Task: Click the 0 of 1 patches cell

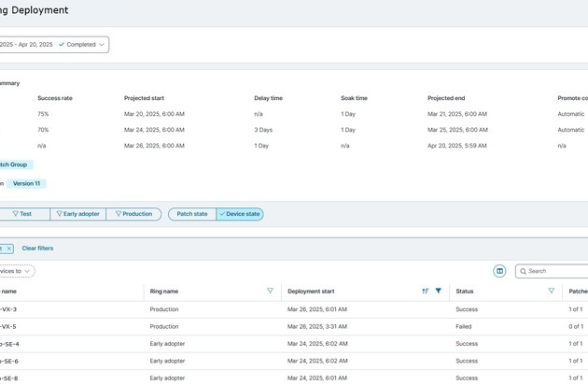Action: (576, 327)
